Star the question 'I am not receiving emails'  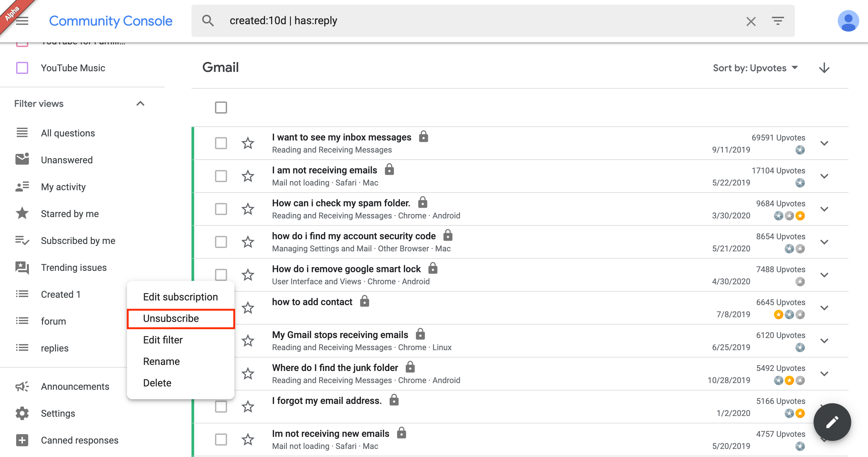pos(248,176)
